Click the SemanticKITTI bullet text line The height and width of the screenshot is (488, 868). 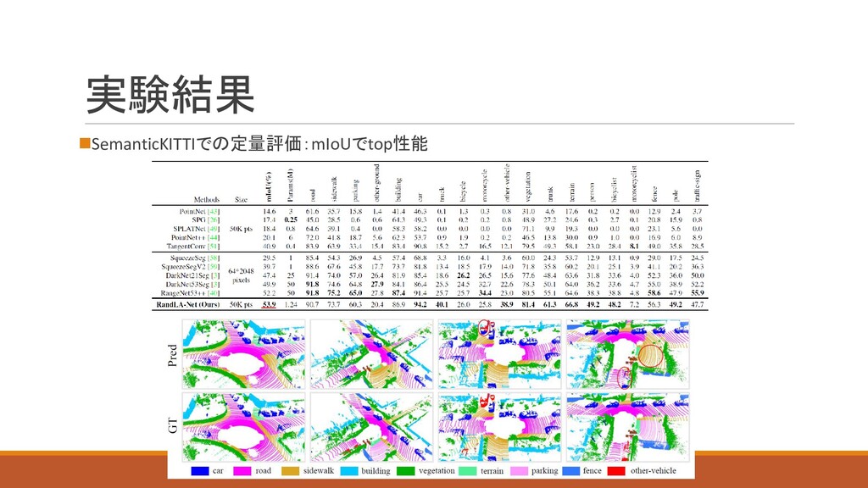point(259,144)
